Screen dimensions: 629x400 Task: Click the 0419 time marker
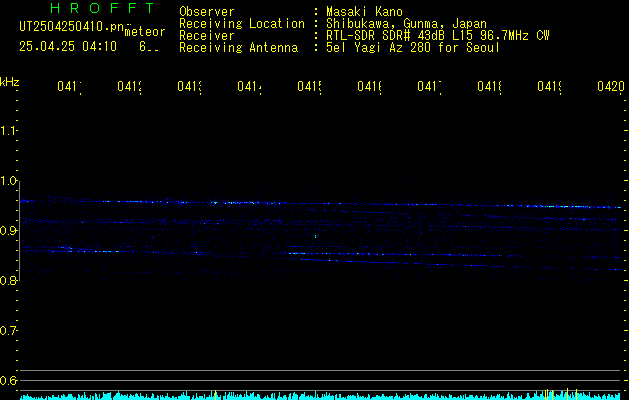550,87
